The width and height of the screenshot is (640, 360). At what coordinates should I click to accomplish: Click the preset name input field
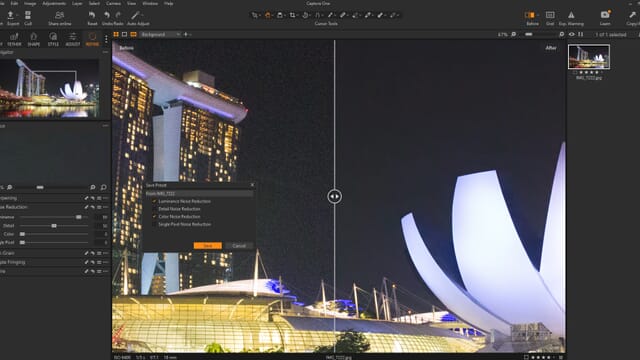pyautogui.click(x=199, y=193)
